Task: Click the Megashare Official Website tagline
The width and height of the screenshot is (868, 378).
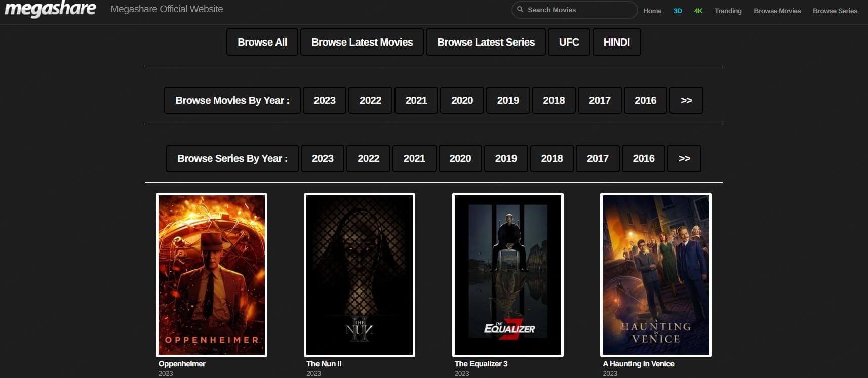Action: 167,9
